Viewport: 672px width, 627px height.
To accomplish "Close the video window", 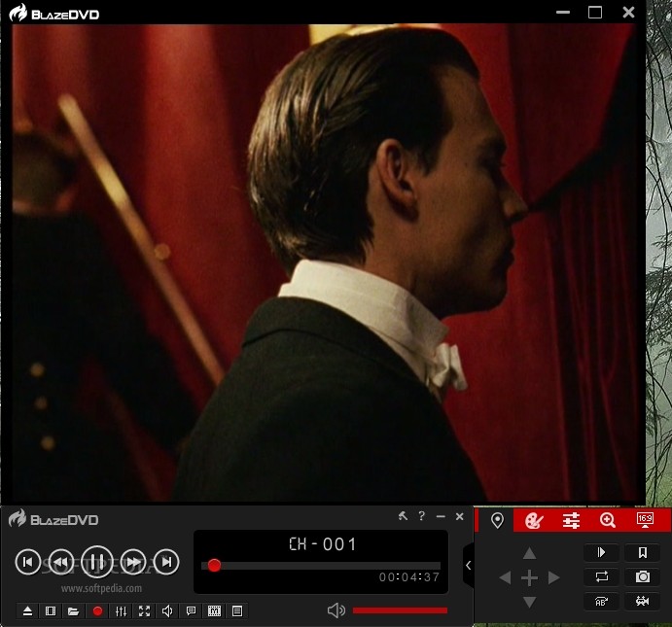I will 628,12.
